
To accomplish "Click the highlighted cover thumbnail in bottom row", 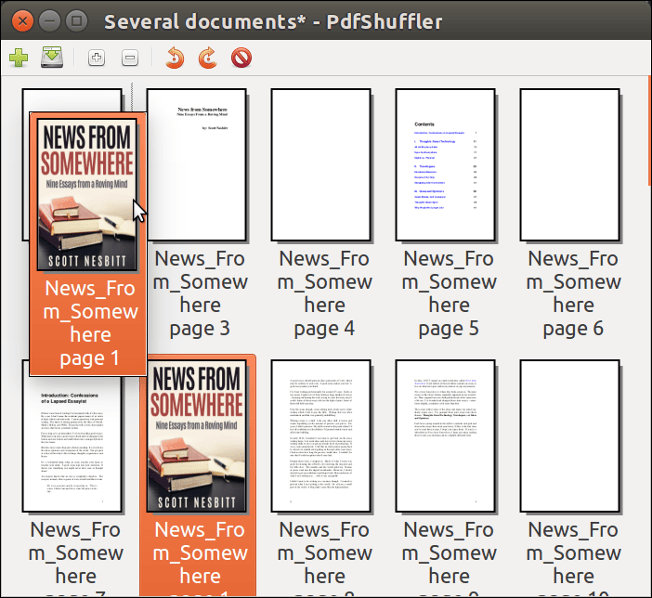I will pos(197,436).
